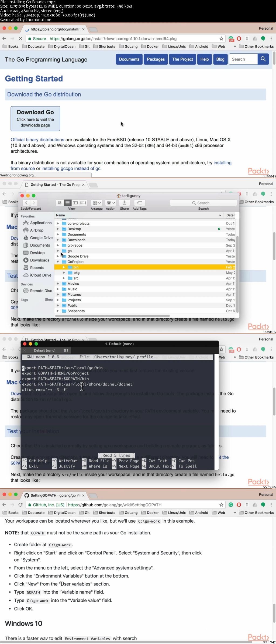Click the 'Windows 10' heading on GitHub wiki
The height and width of the screenshot is (644, 276).
point(24,623)
